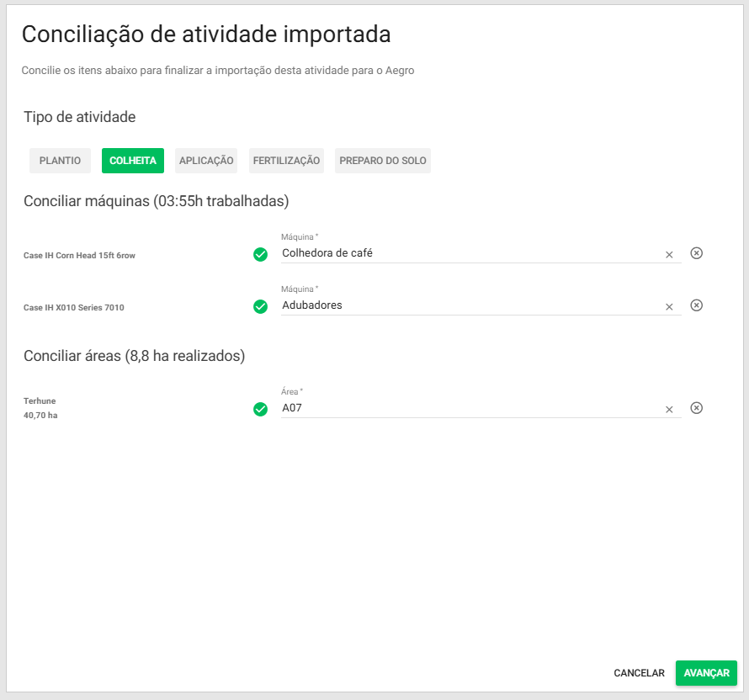Screen dimensions: 749x700
Task: Clear the Colhedora de café machine selection
Action: [669, 255]
